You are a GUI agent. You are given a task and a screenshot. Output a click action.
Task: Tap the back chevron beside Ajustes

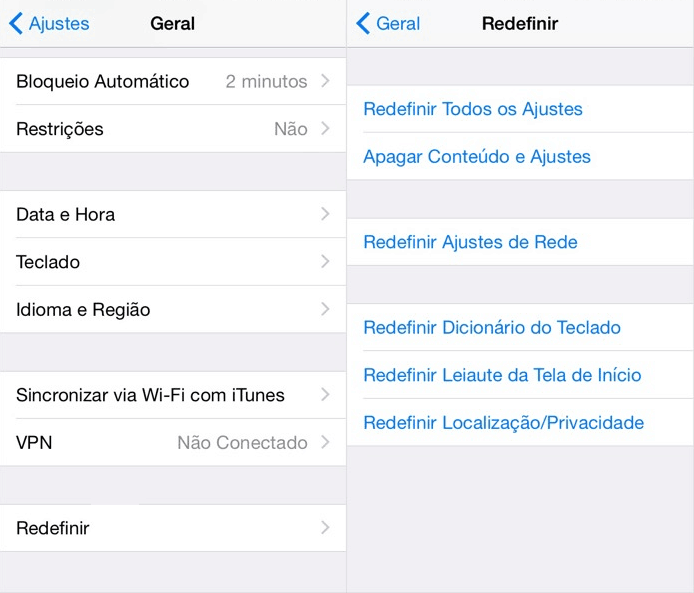tap(15, 23)
